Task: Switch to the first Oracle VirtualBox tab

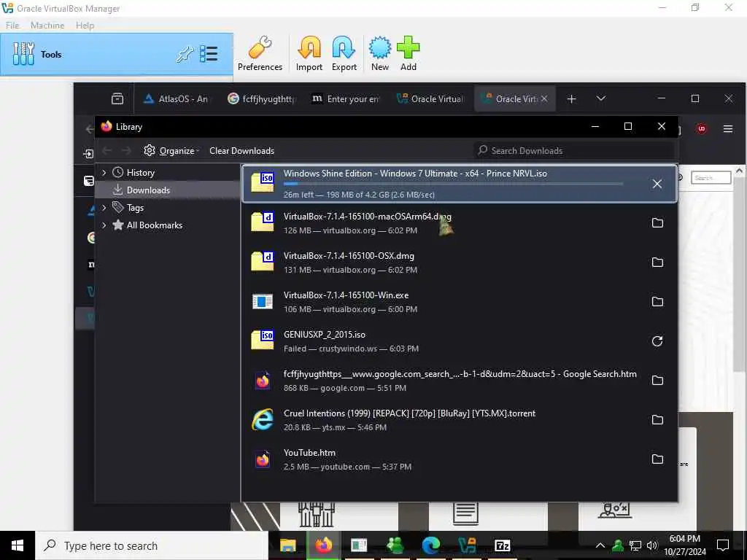Action: 430,98
